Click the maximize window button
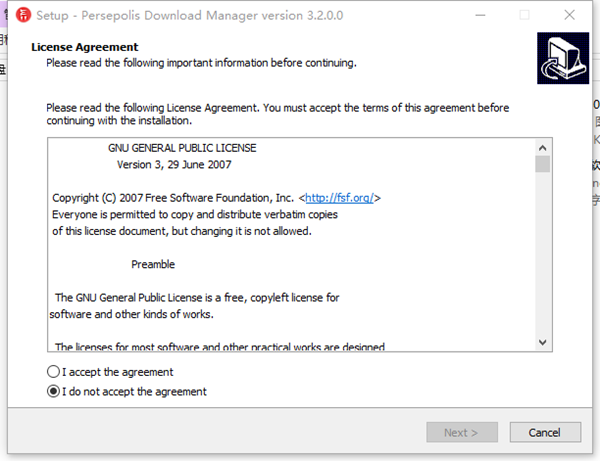 [525, 15]
